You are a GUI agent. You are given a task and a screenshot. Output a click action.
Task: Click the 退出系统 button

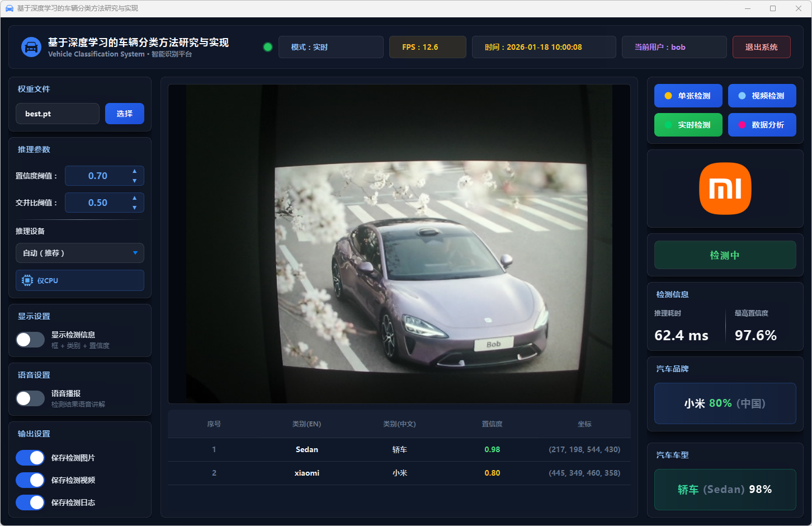point(762,47)
